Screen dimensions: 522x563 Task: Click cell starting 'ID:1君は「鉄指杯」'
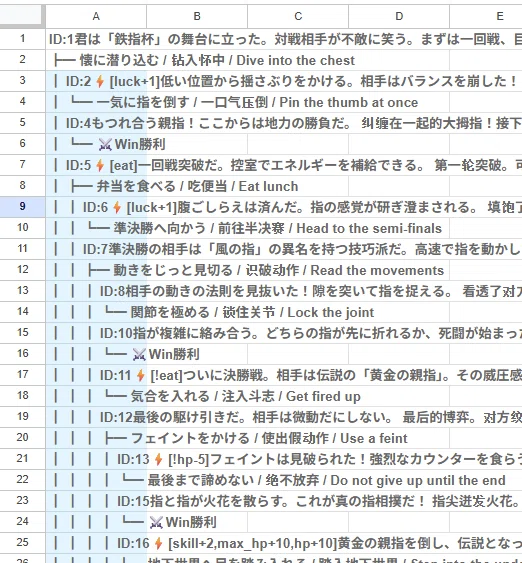pyautogui.click(x=285, y=39)
